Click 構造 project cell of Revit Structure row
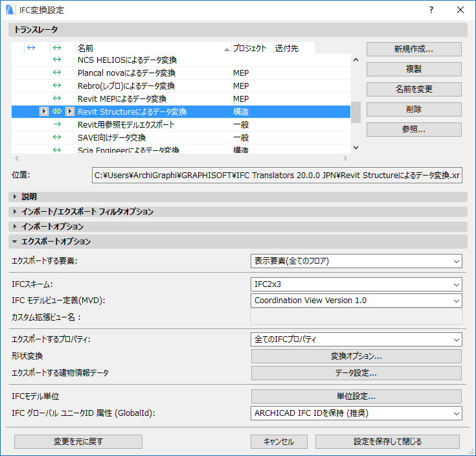The width and height of the screenshot is (476, 456). [x=241, y=111]
